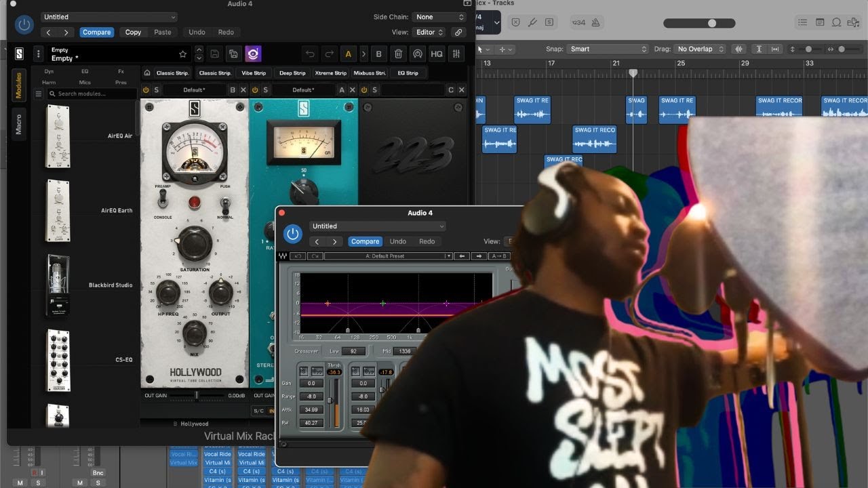868x488 pixels.
Task: Solo the Hollywood module slot
Action: click(157, 90)
